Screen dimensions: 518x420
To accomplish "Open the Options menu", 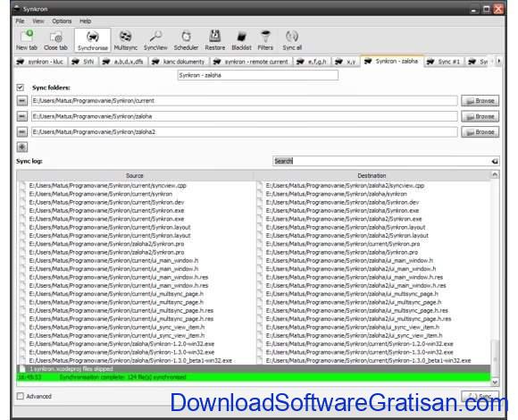I will (62, 21).
